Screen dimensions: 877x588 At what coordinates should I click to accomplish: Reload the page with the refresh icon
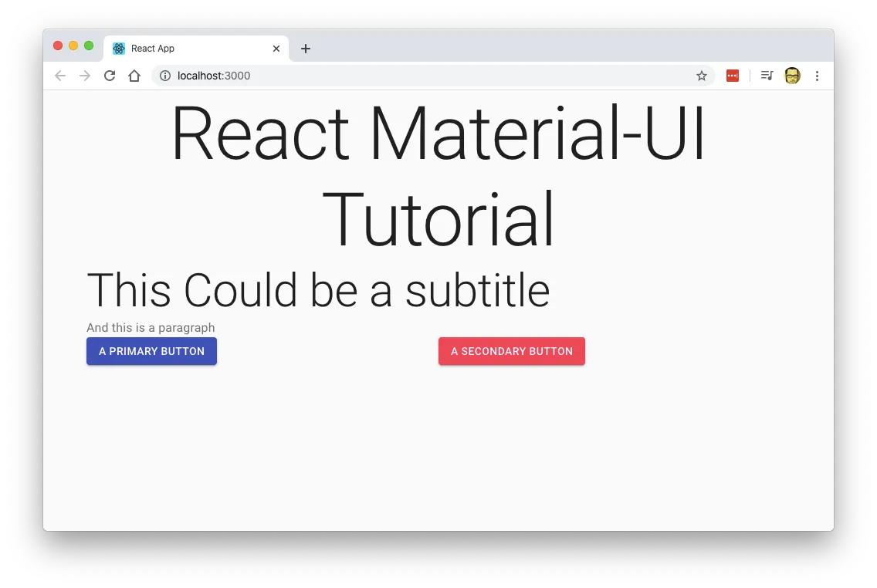110,76
